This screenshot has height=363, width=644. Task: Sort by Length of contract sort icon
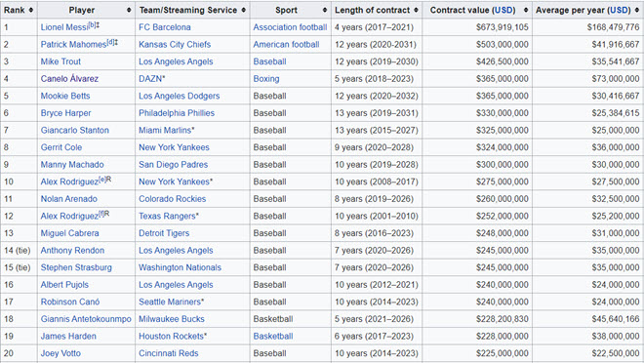click(x=416, y=10)
